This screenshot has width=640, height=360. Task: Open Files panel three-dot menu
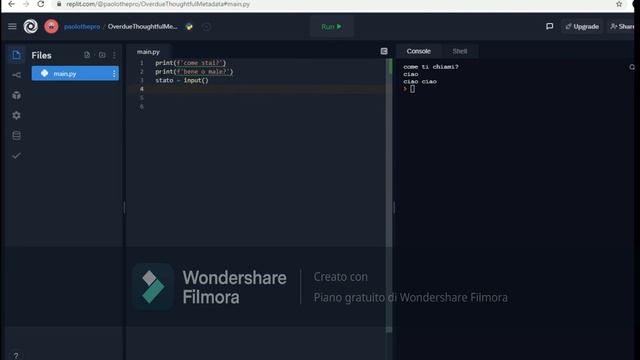tap(114, 55)
